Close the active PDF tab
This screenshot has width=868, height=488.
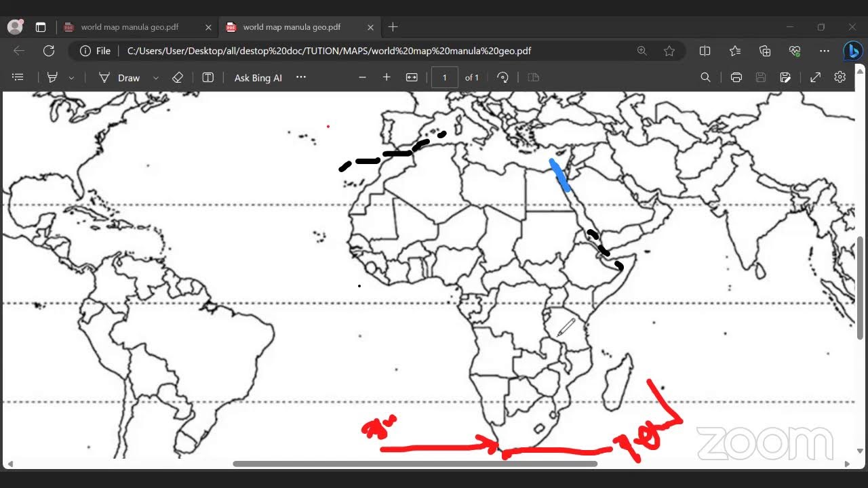click(x=370, y=27)
